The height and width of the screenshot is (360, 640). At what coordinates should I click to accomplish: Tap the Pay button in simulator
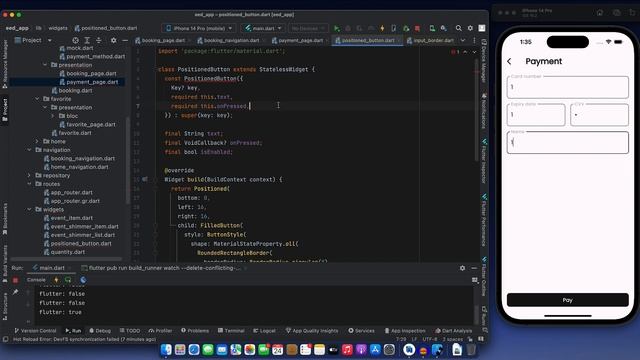(567, 300)
